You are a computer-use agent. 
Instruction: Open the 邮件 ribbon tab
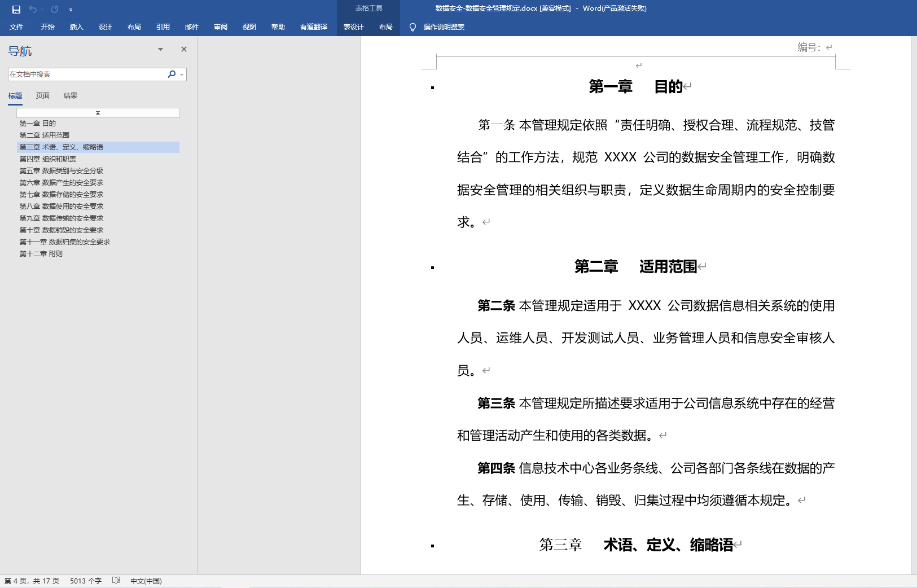point(192,27)
